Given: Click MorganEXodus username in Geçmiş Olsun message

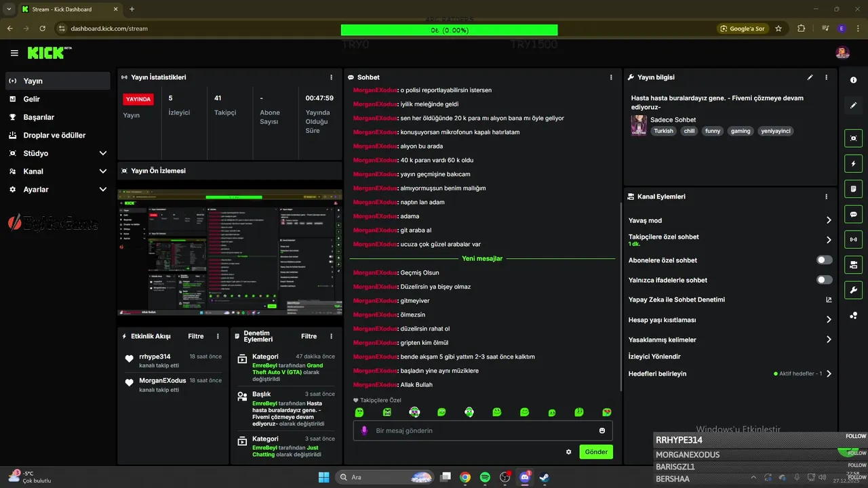Looking at the screenshot, I should (x=374, y=272).
